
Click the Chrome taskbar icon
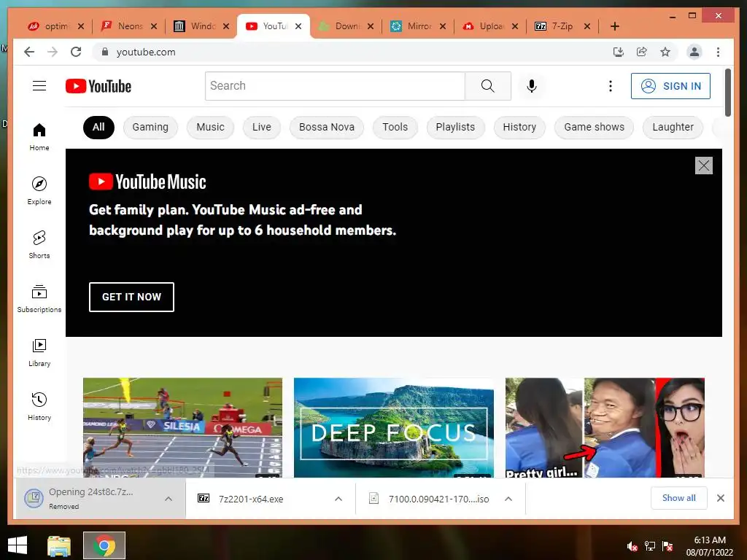[104, 545]
